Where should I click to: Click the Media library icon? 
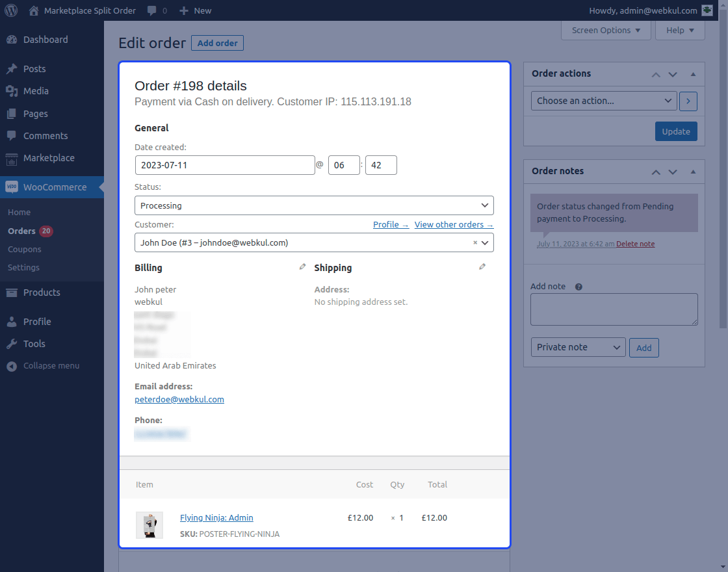(x=12, y=91)
